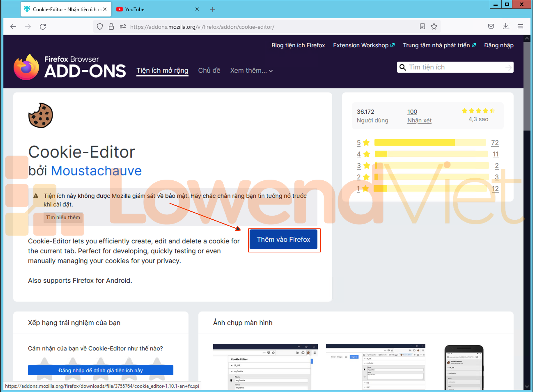Select Chủ đề navigation item
This screenshot has width=533, height=392.
pos(209,70)
